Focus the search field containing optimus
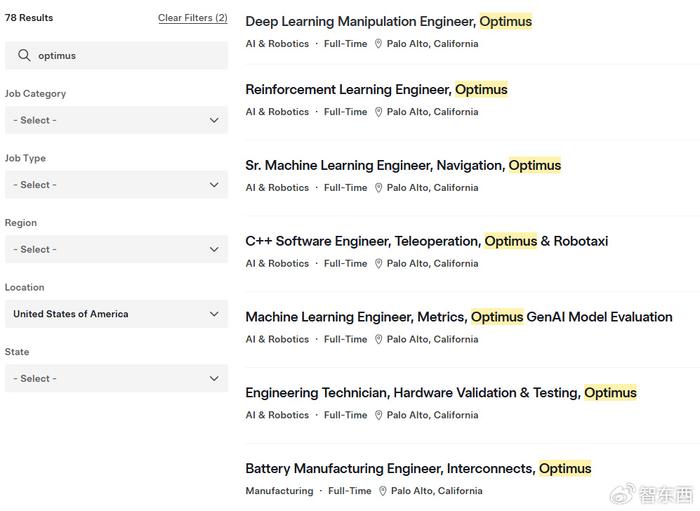 coord(116,55)
